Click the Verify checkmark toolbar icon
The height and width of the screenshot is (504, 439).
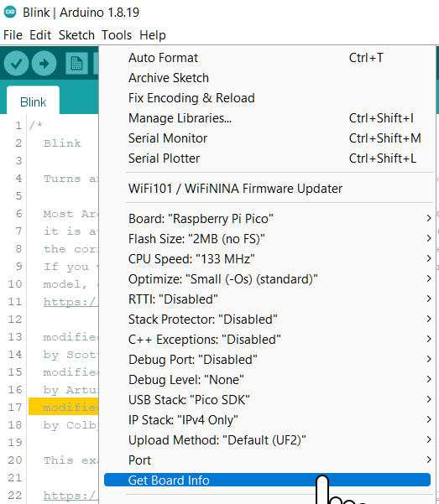[x=16, y=64]
